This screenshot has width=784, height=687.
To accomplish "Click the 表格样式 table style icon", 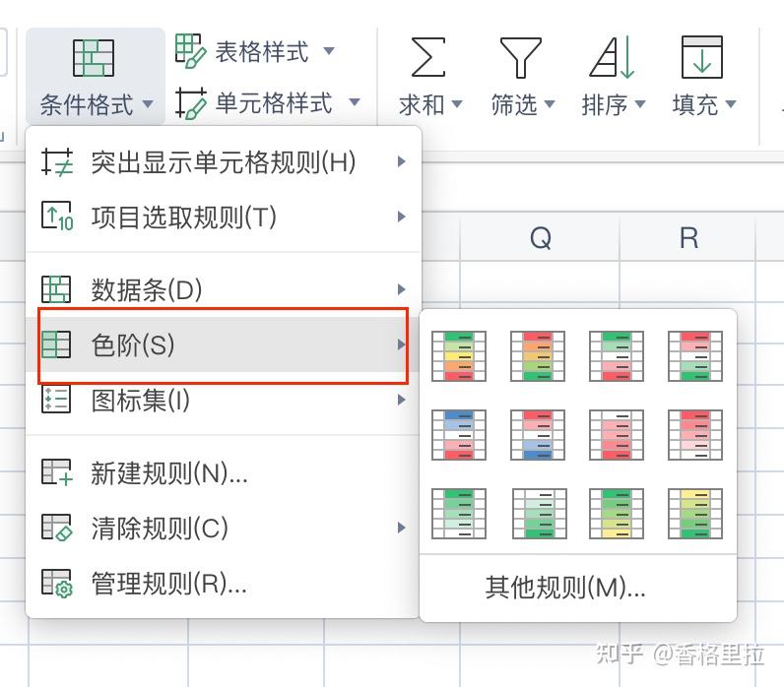I will tap(190, 51).
